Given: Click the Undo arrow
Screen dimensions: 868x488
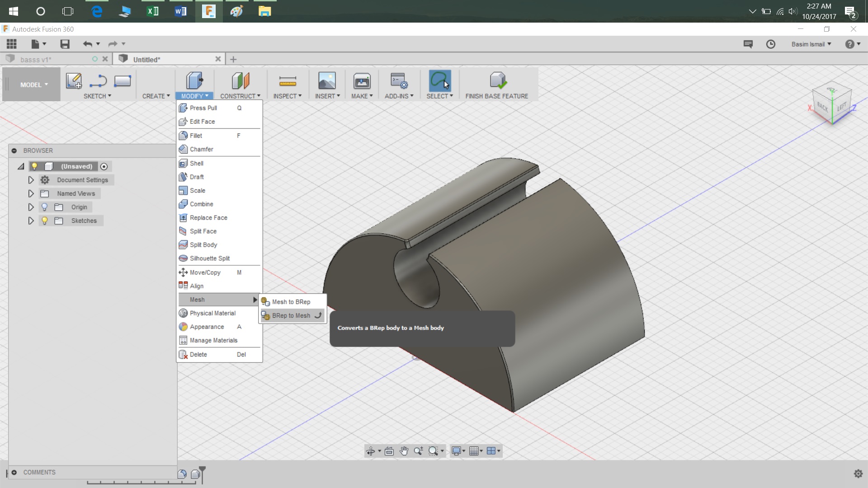Looking at the screenshot, I should (87, 44).
